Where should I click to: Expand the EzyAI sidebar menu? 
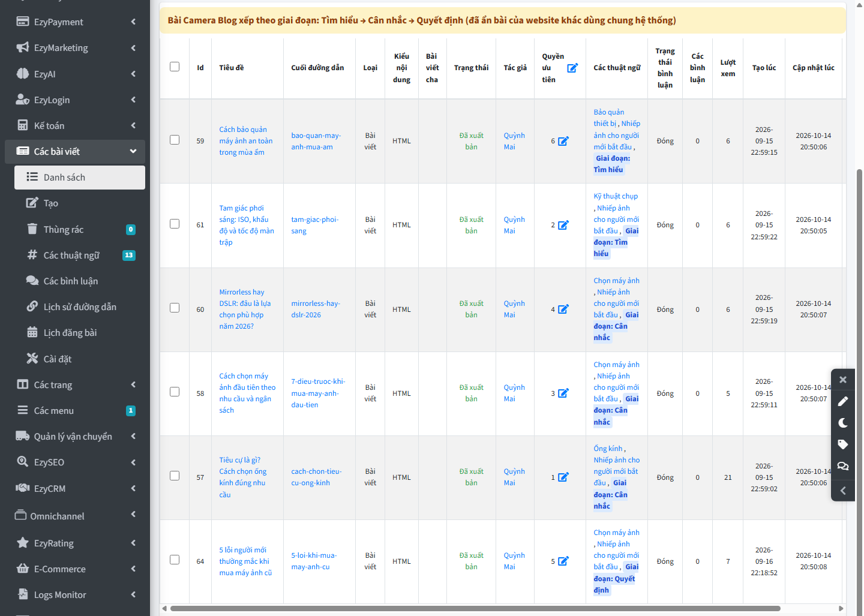75,74
